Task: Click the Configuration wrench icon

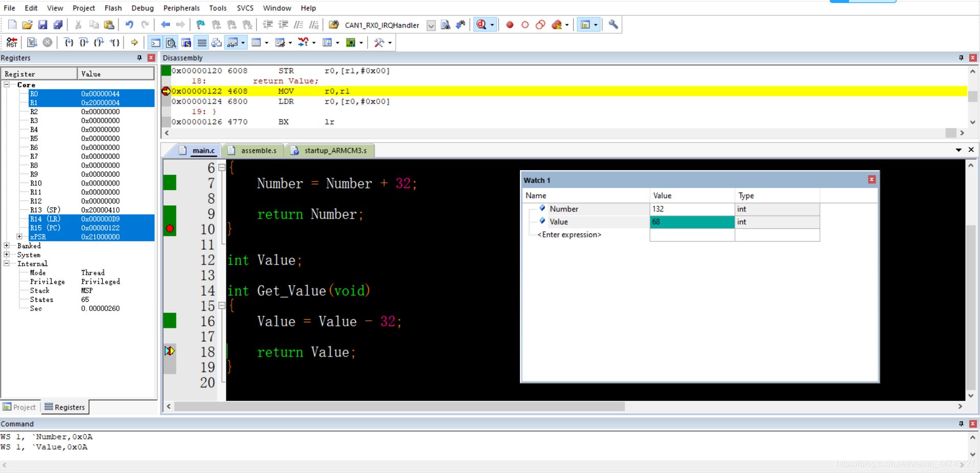Action: point(613,25)
